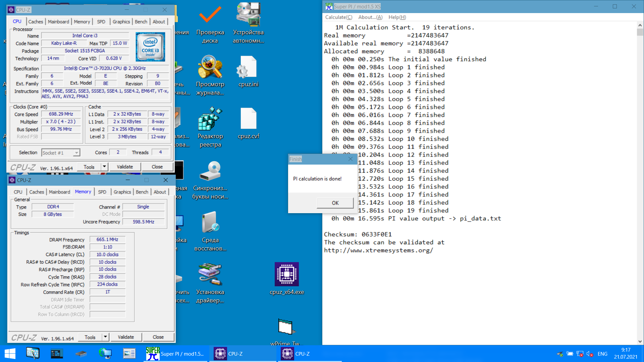The image size is (644, 362).
Task: Open the network globe taskbar icon
Action: 105,354
